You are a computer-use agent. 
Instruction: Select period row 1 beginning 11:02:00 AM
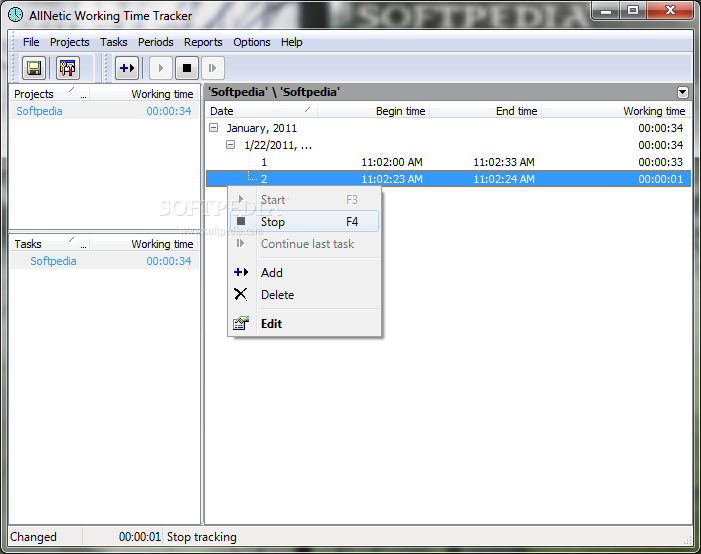[448, 162]
